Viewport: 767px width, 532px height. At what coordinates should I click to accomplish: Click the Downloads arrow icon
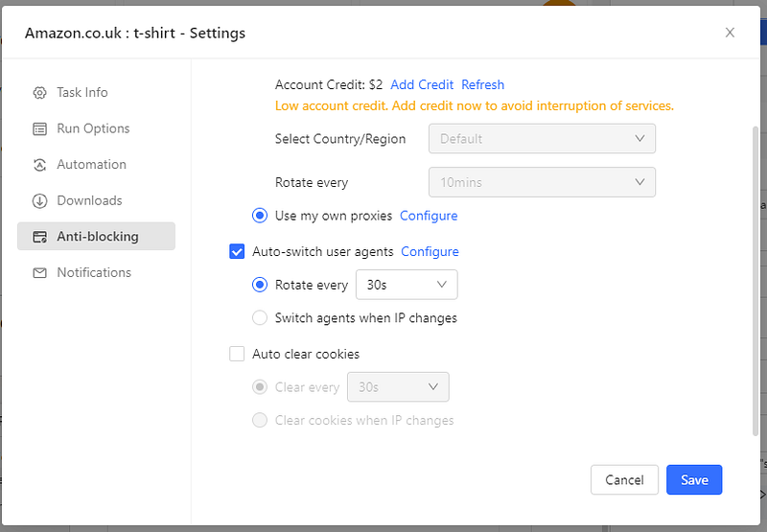pyautogui.click(x=39, y=201)
